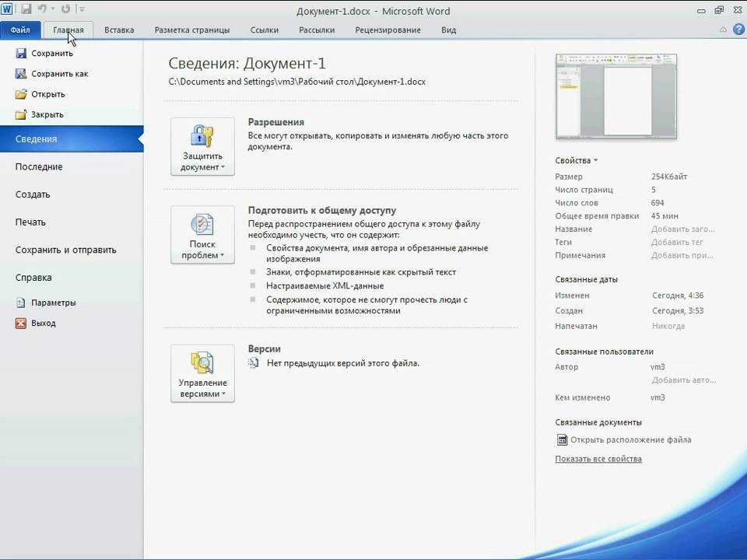Image resolution: width=747 pixels, height=560 pixels.
Task: Switch to the Рецензирование tab
Action: coord(388,30)
